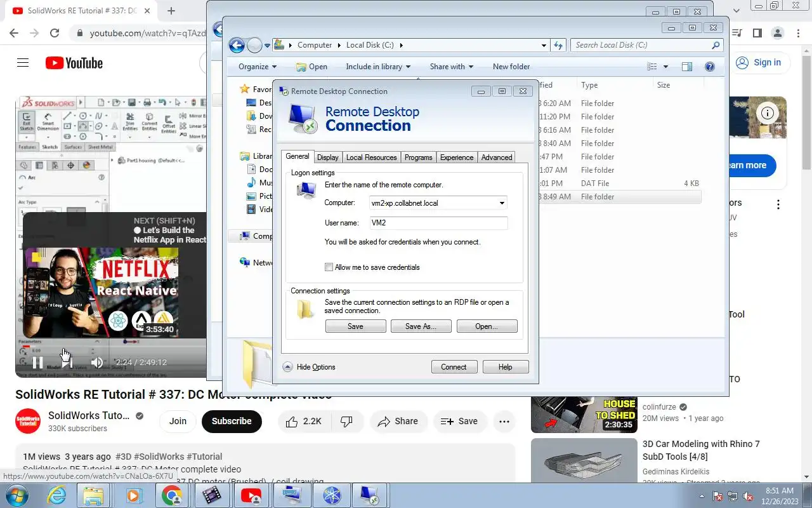Open Windows Media Player taskbar icon
Screen dimensions: 812x508
coord(134,495)
